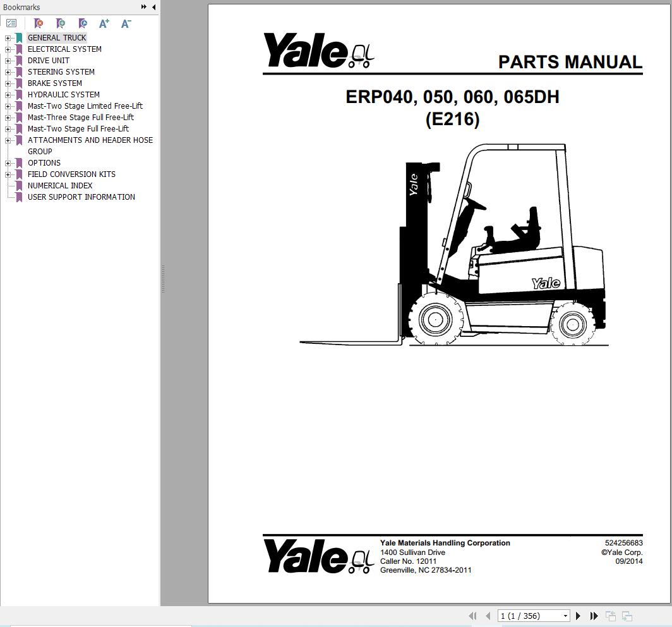The image size is (672, 627).
Task: Select the USER SUPPORT INFORMATION bookmark
Action: (x=81, y=197)
